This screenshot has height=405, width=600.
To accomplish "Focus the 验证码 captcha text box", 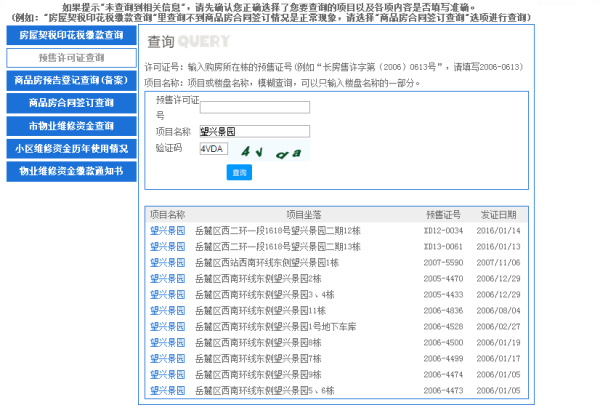I will point(213,148).
